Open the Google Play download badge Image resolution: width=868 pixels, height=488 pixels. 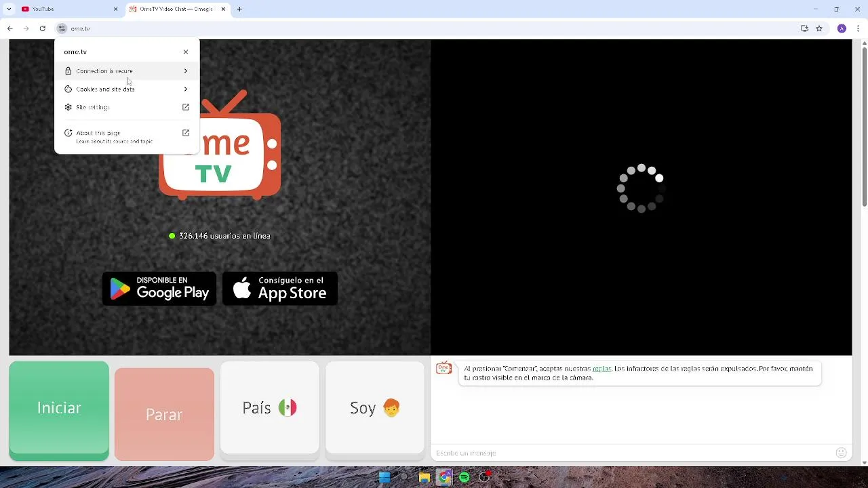159,289
